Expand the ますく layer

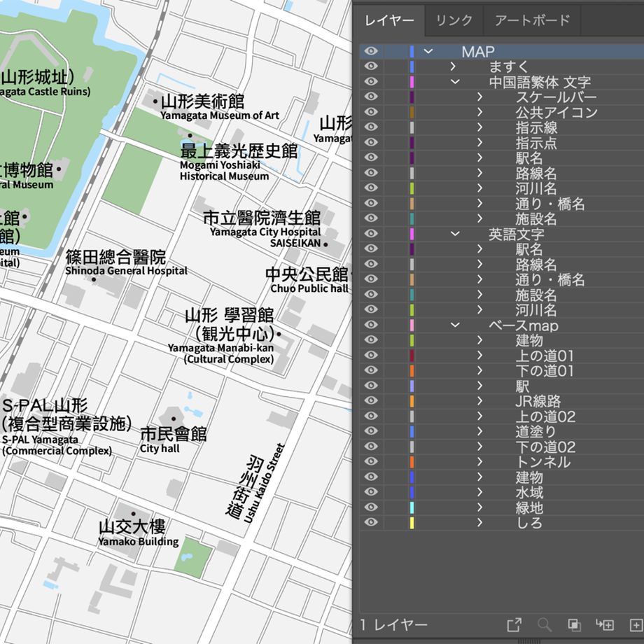click(x=453, y=66)
